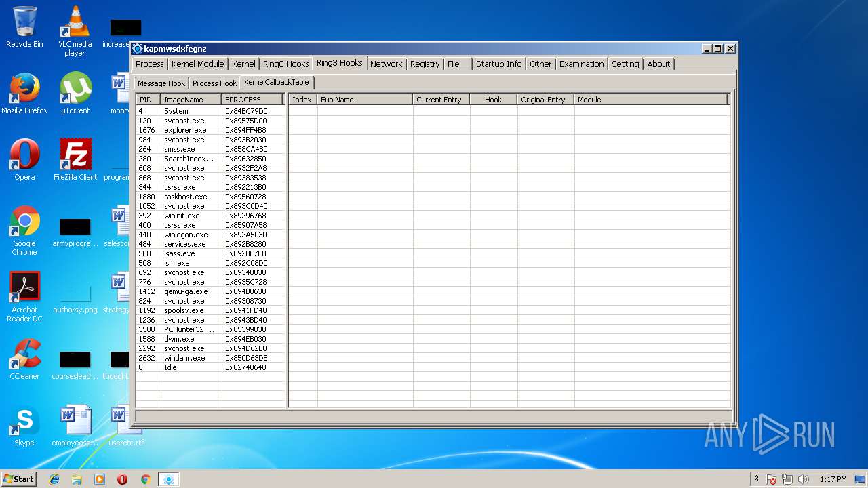Image resolution: width=868 pixels, height=488 pixels.
Task: Select the windanr.exe process row
Action: 210,358
